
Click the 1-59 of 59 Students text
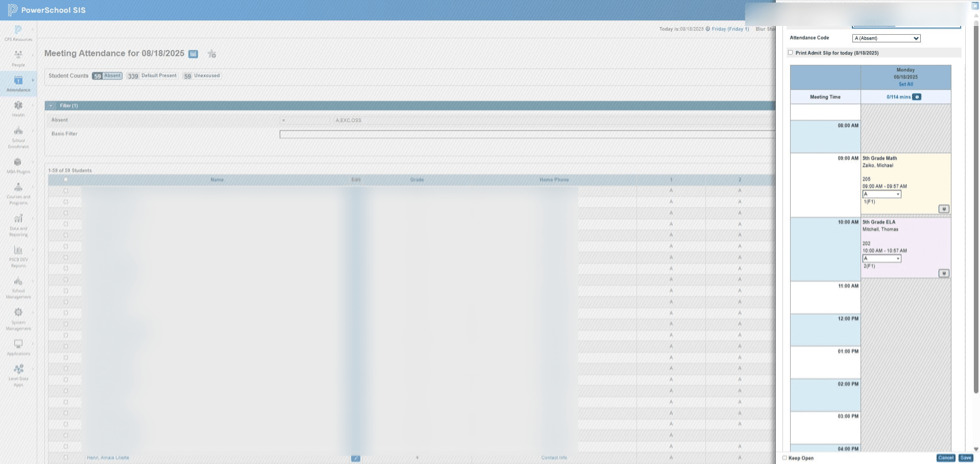(x=70, y=170)
